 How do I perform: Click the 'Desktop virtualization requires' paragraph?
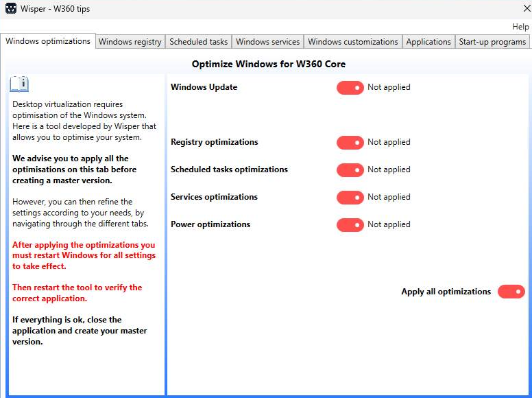pyautogui.click(x=84, y=121)
